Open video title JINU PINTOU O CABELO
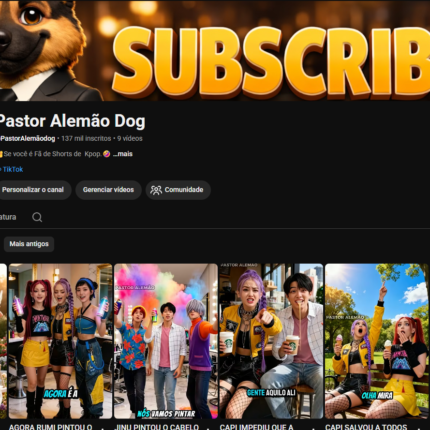430x430 pixels. point(157,427)
